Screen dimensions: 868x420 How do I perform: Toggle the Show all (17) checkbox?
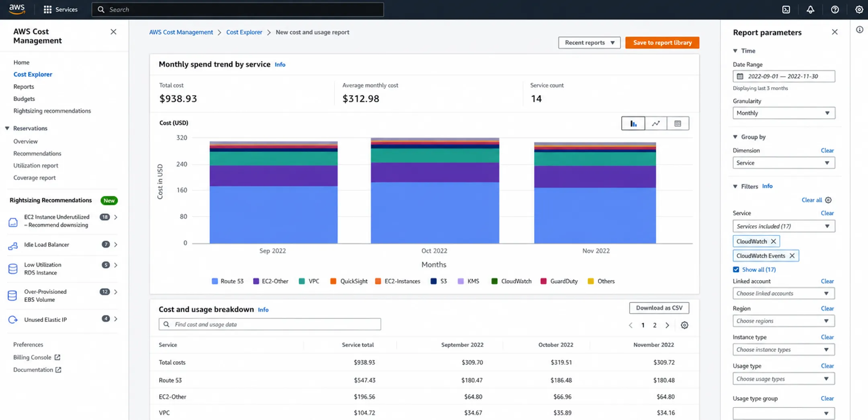pyautogui.click(x=736, y=270)
